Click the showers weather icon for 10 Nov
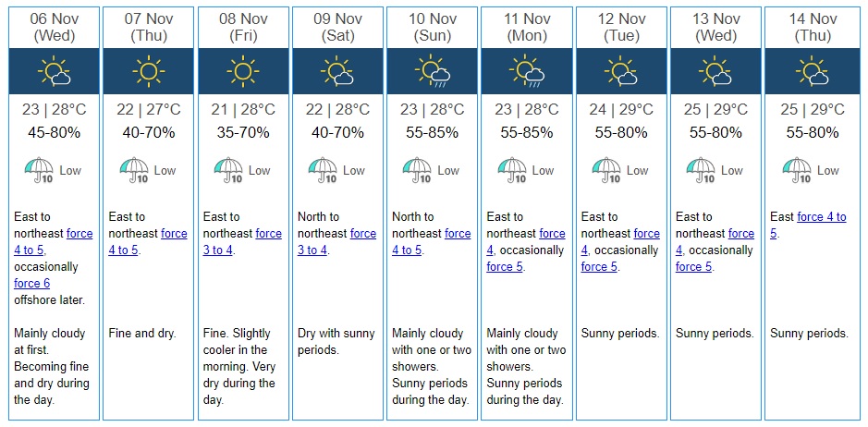Screen dimensions: 868x427 coord(432,71)
